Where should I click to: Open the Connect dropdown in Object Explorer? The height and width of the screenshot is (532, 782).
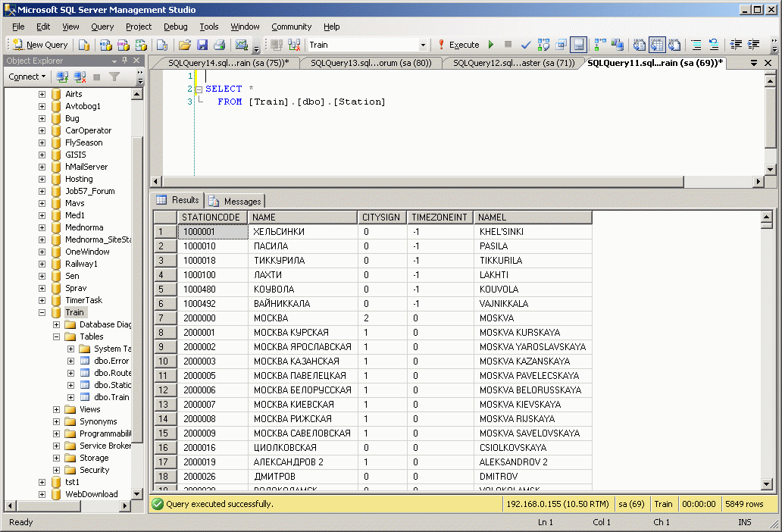coord(27,77)
